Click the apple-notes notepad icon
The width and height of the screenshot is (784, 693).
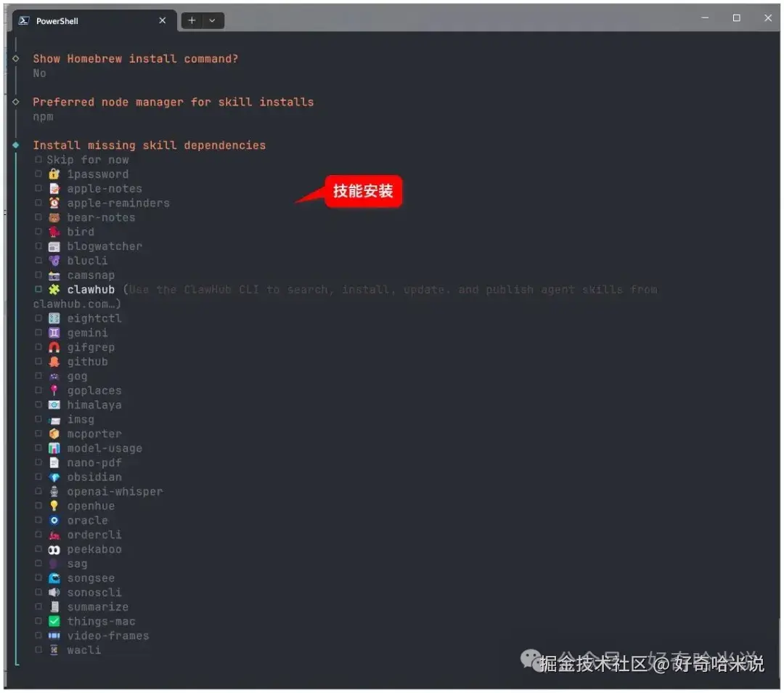[x=54, y=189]
